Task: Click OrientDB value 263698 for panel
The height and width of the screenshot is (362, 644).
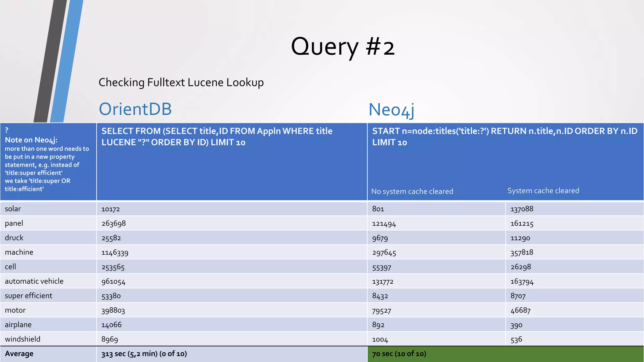Action: 114,223
